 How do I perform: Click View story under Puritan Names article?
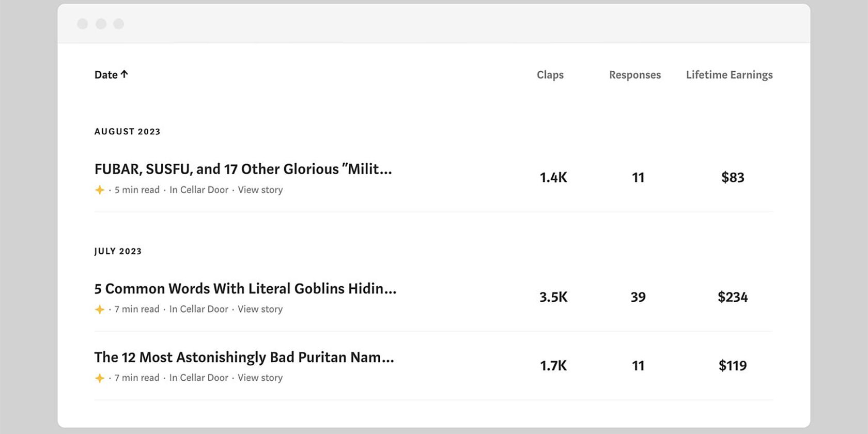point(260,378)
